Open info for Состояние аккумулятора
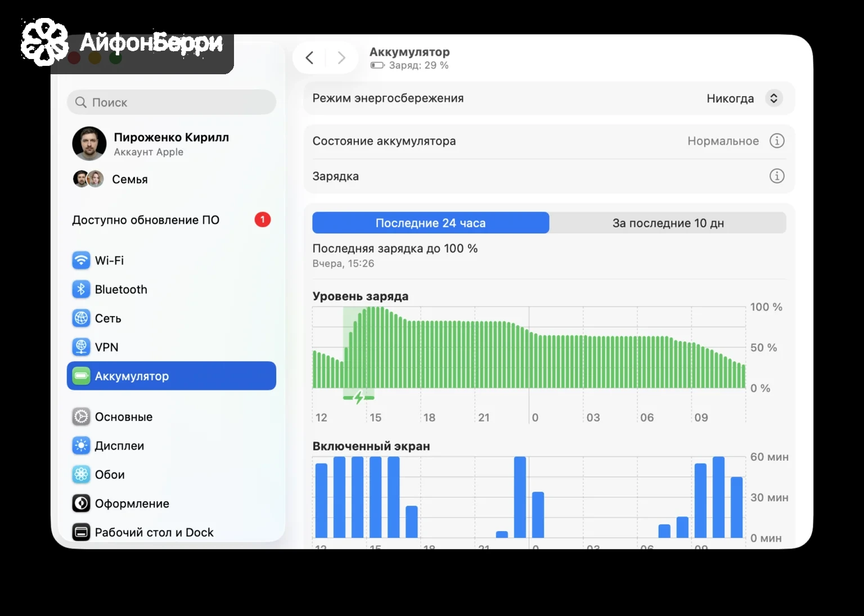Viewport: 864px width, 616px height. click(x=777, y=141)
